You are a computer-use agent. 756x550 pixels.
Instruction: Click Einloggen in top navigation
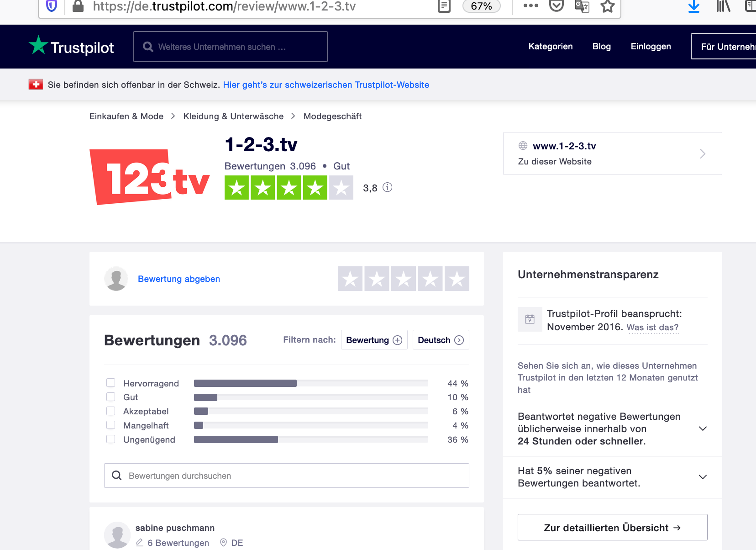coord(651,46)
